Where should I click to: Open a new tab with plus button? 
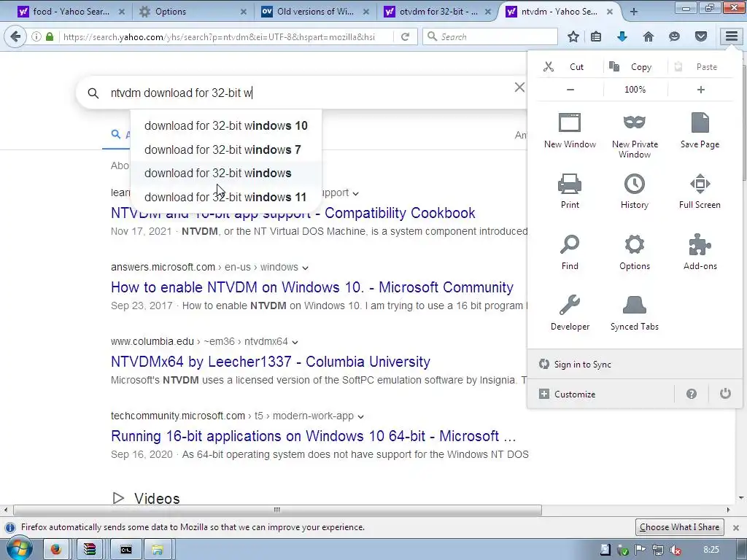tap(634, 12)
